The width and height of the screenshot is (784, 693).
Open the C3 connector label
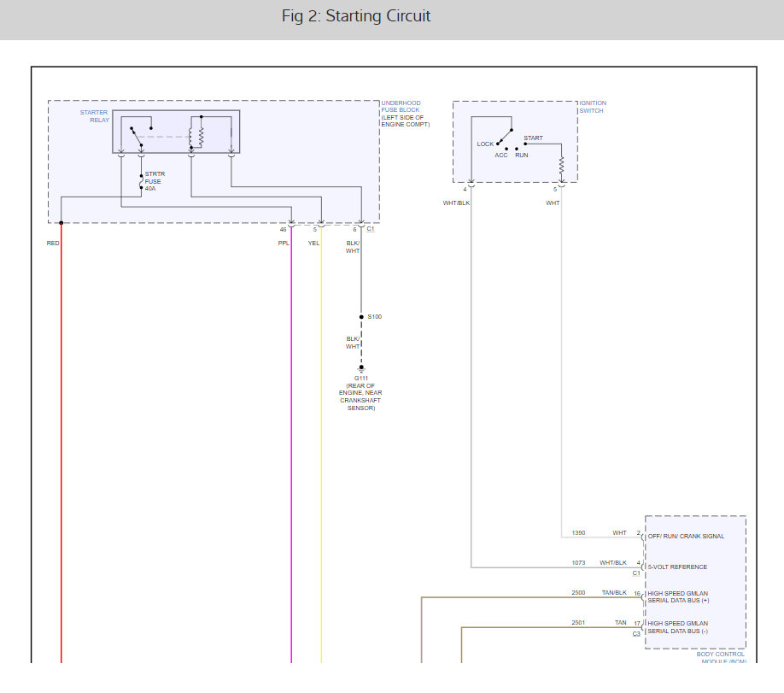pyautogui.click(x=636, y=633)
